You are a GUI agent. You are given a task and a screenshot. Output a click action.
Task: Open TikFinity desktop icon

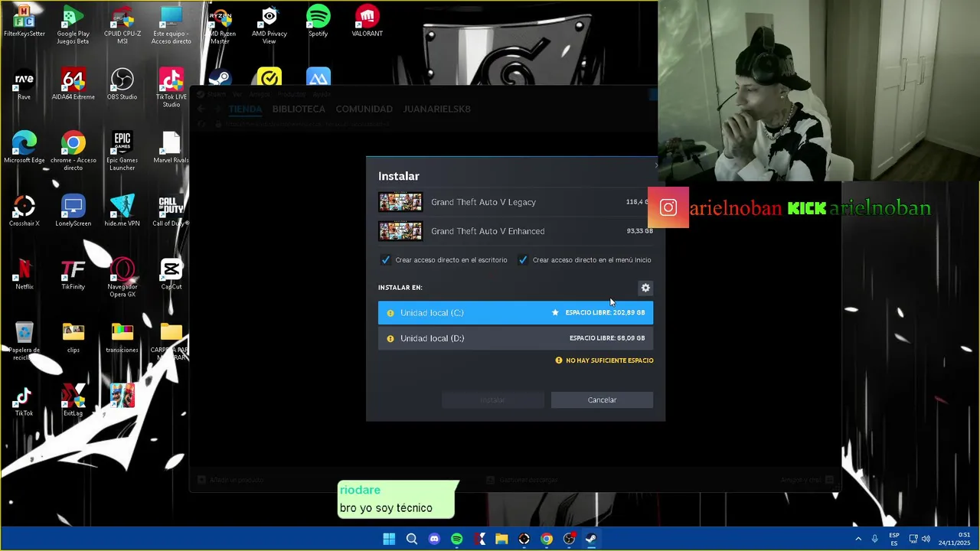tap(73, 274)
